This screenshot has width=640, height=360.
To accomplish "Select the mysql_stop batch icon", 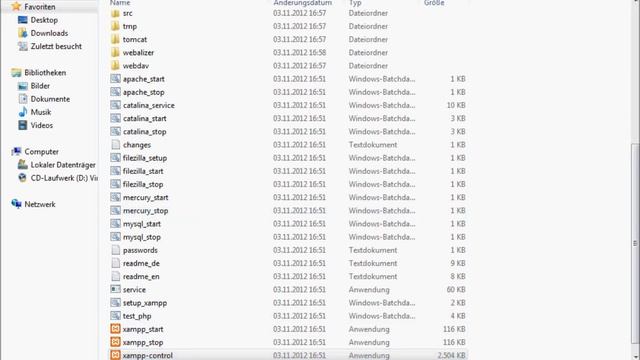I will [x=116, y=237].
